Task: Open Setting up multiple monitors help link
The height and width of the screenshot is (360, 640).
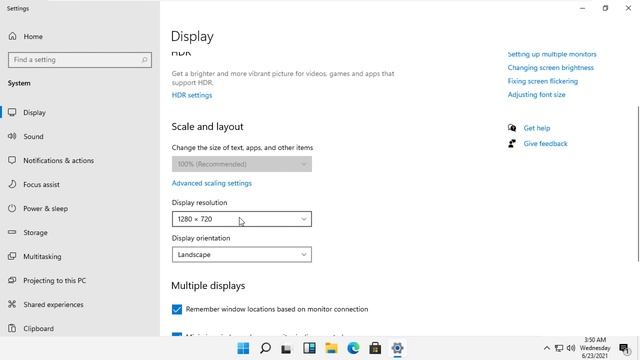Action: tap(552, 54)
